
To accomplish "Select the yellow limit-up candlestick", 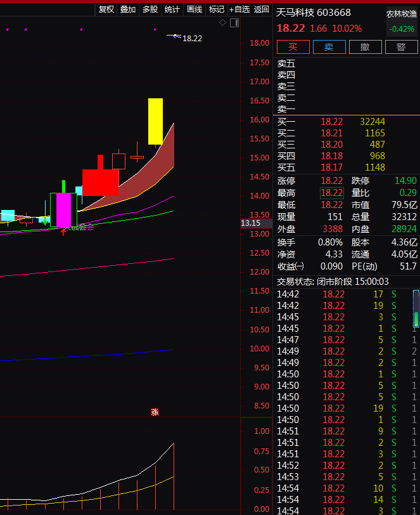I will (x=155, y=121).
